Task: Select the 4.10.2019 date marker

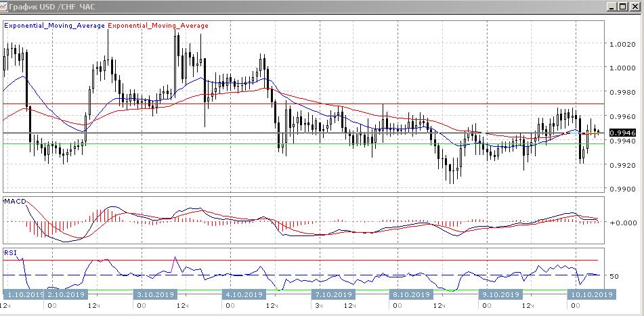Action: click(243, 295)
